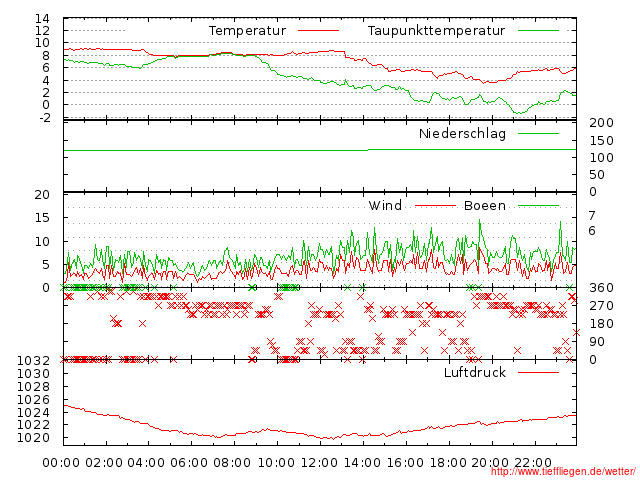Click the red Temperatur legend line sample
Image resolution: width=640 pixels, height=480 pixels.
318,31
